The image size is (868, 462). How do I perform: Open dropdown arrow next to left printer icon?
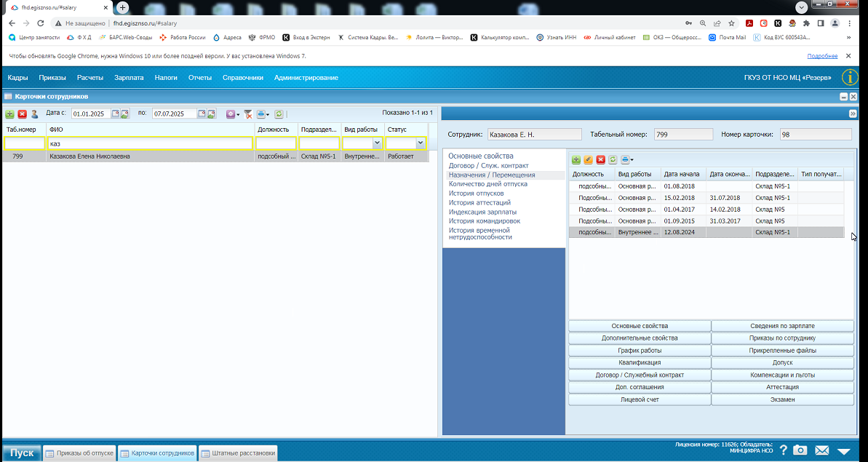click(x=268, y=114)
